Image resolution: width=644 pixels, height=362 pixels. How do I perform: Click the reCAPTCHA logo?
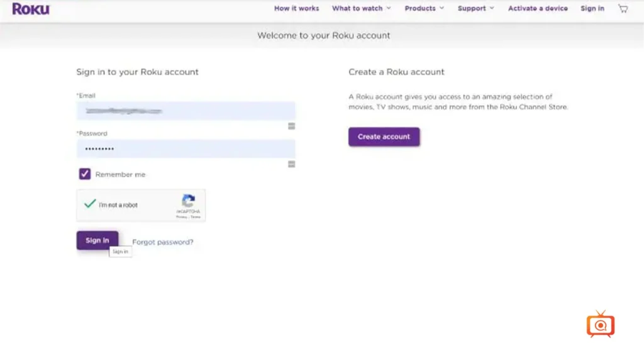(189, 200)
